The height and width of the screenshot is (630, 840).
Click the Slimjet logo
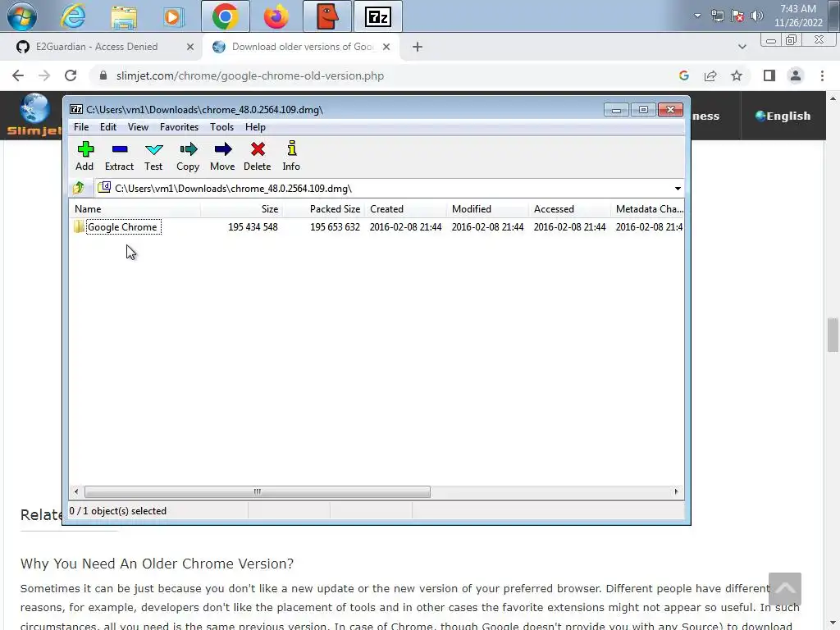[34, 115]
